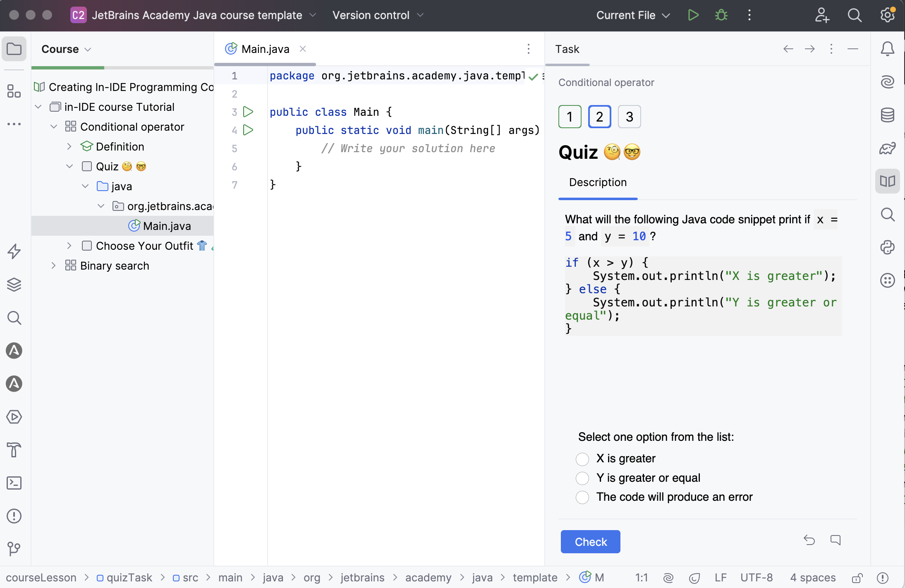The height and width of the screenshot is (588, 905).
Task: Select Main.java in the course tree
Action: pos(122,226)
